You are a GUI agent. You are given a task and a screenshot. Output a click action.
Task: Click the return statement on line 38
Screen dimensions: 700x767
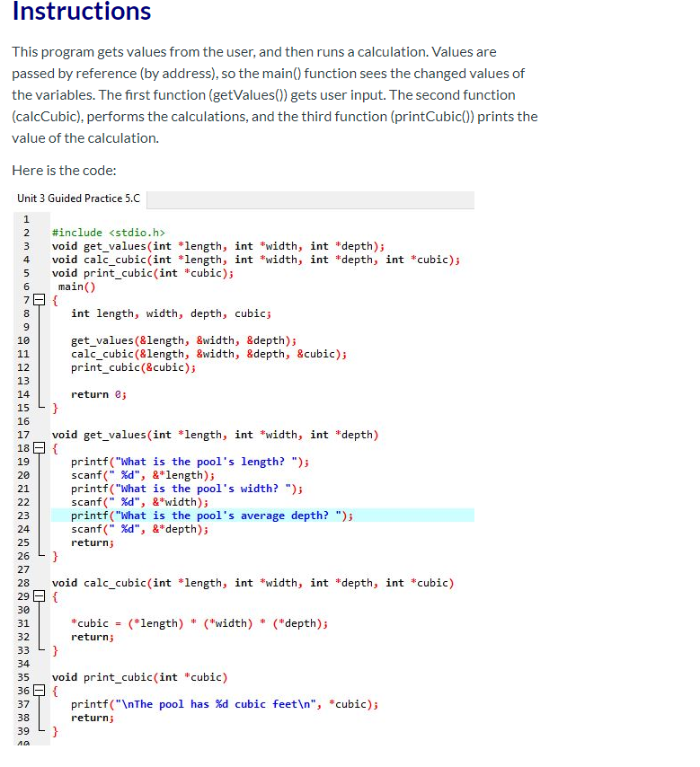click(x=93, y=718)
